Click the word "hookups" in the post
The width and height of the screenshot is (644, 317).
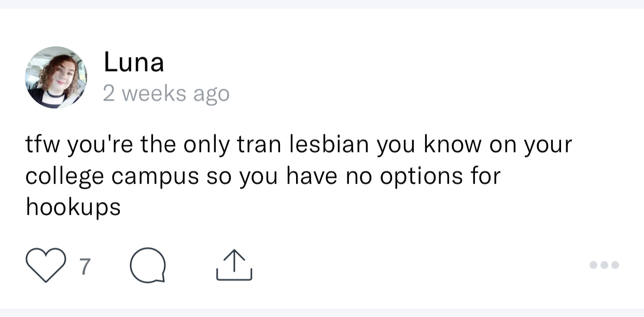(73, 208)
